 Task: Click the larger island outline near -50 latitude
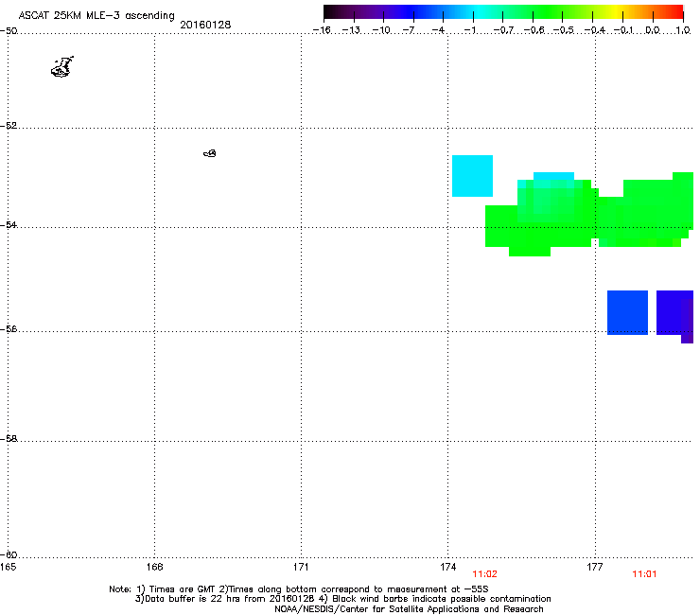coord(62,67)
